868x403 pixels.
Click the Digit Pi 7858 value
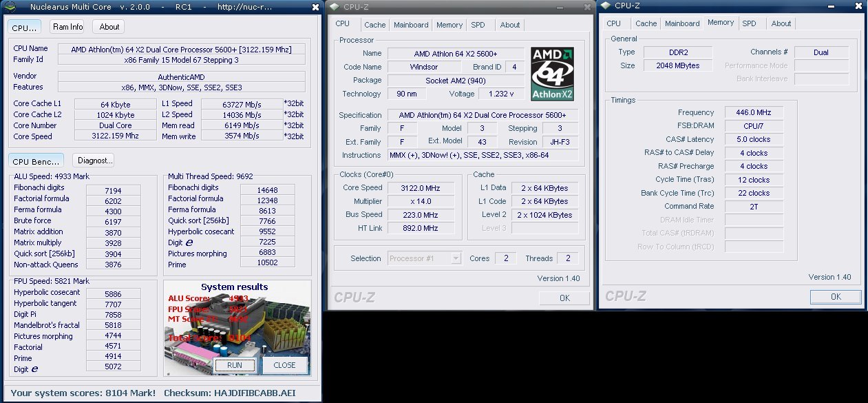point(114,315)
